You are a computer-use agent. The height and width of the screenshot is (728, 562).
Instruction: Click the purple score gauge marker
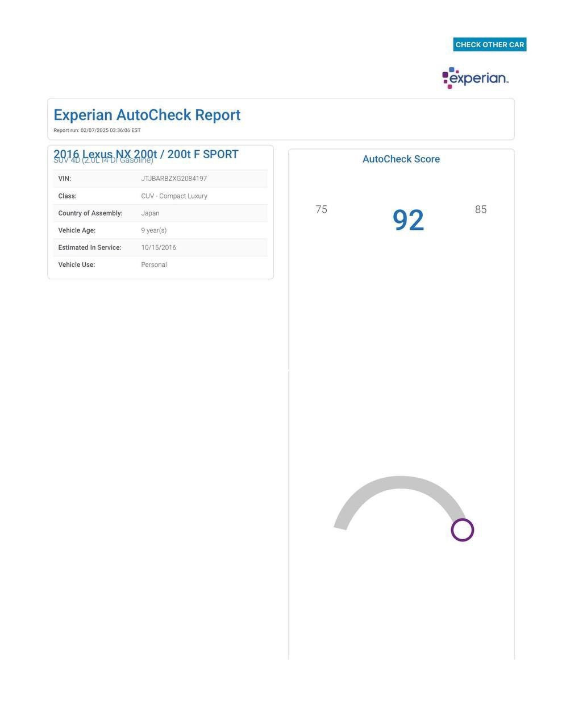coord(463,530)
